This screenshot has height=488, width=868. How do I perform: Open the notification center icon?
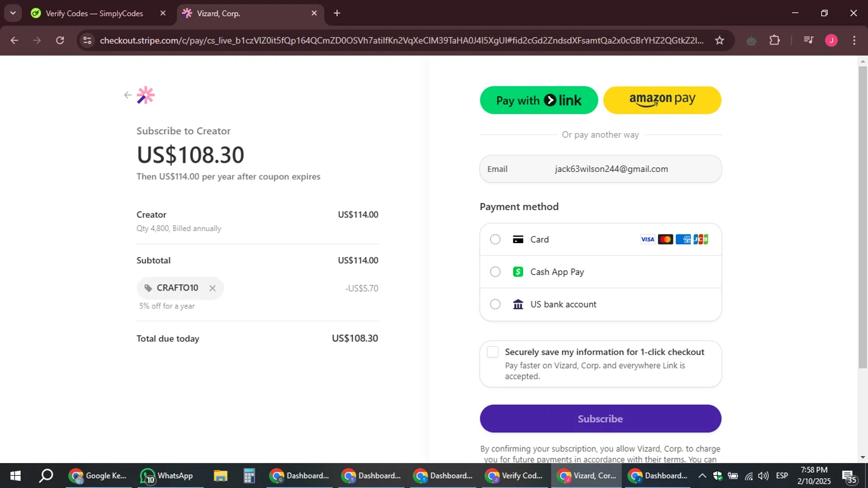849,476
